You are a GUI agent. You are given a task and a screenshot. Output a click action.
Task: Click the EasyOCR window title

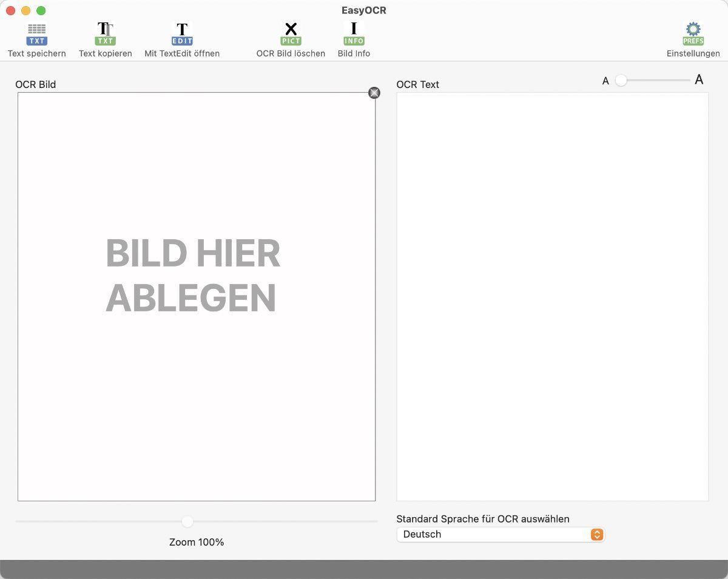[364, 10]
